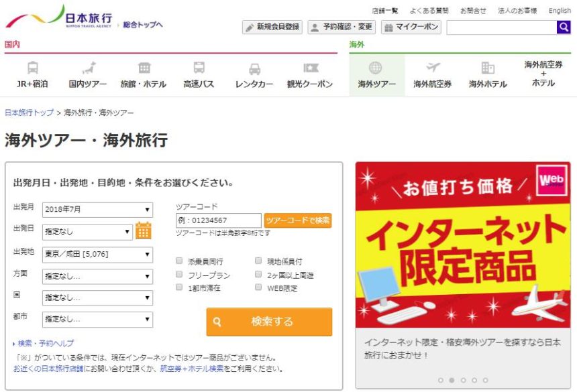
Task: Select the 旅館・ホテル building icon
Action: [144, 68]
